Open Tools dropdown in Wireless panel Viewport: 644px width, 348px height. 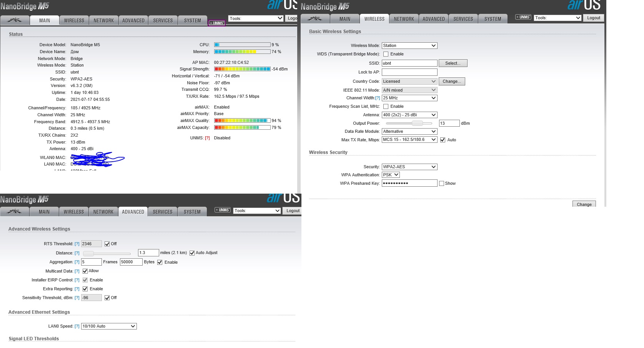pyautogui.click(x=557, y=18)
